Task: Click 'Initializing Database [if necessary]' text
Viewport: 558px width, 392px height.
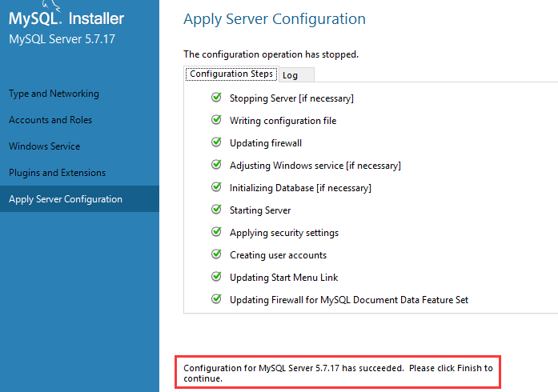Action: click(x=300, y=188)
